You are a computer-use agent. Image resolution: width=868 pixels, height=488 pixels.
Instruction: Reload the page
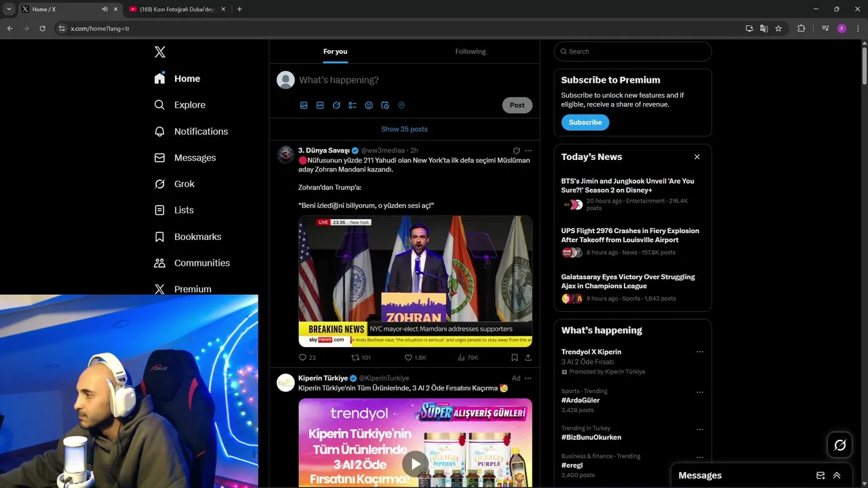pyautogui.click(x=42, y=28)
